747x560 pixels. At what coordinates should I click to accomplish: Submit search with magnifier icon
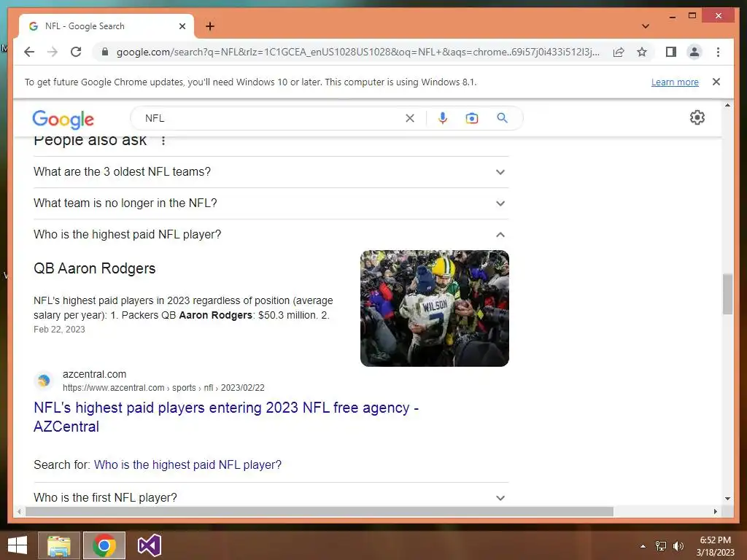(502, 118)
